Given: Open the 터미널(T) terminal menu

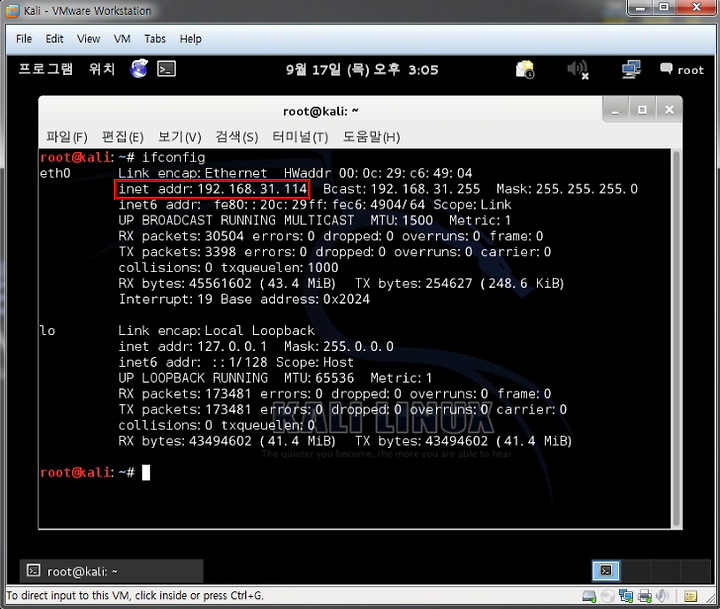Looking at the screenshot, I should point(300,136).
